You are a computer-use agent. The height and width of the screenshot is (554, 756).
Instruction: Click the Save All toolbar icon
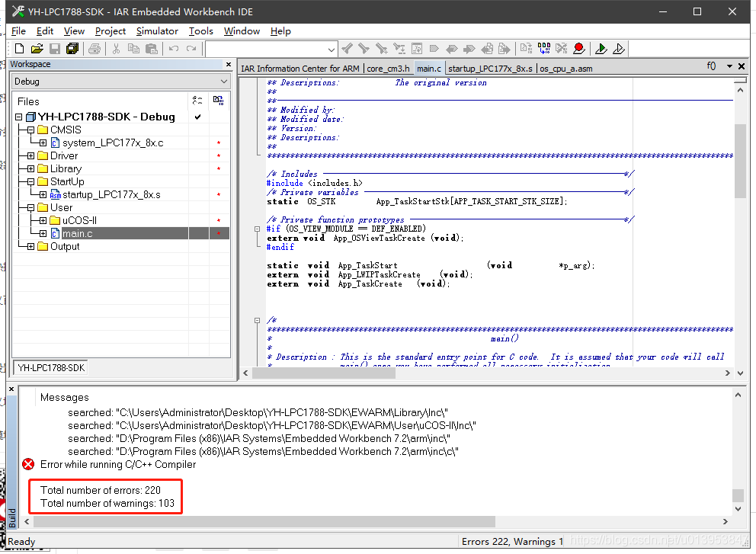click(x=72, y=49)
